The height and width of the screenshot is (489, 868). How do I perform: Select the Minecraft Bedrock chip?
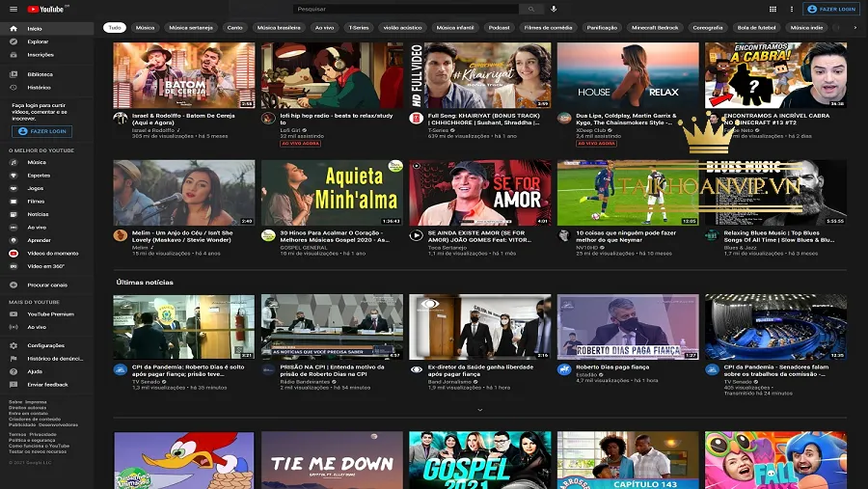(x=655, y=27)
